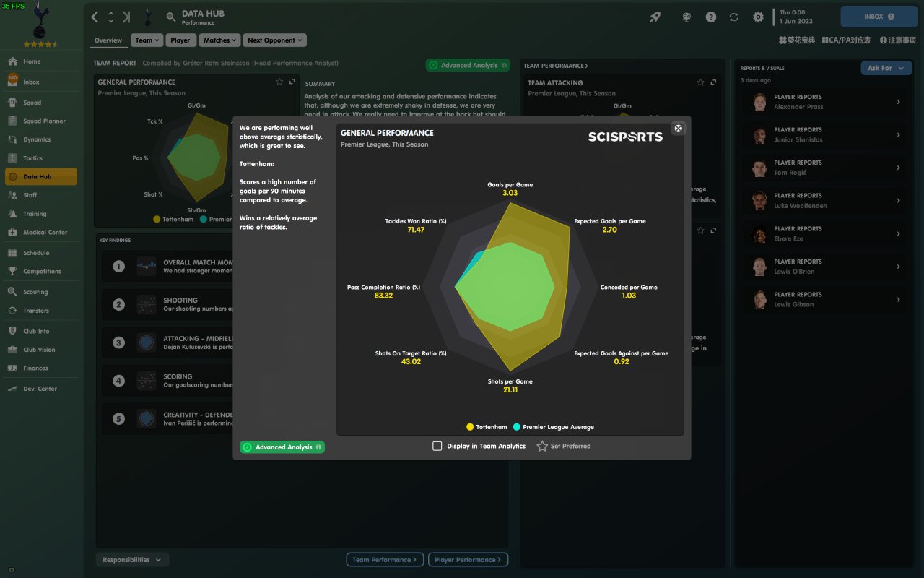
Task: Click the INBOX button in the top right
Action: point(879,17)
